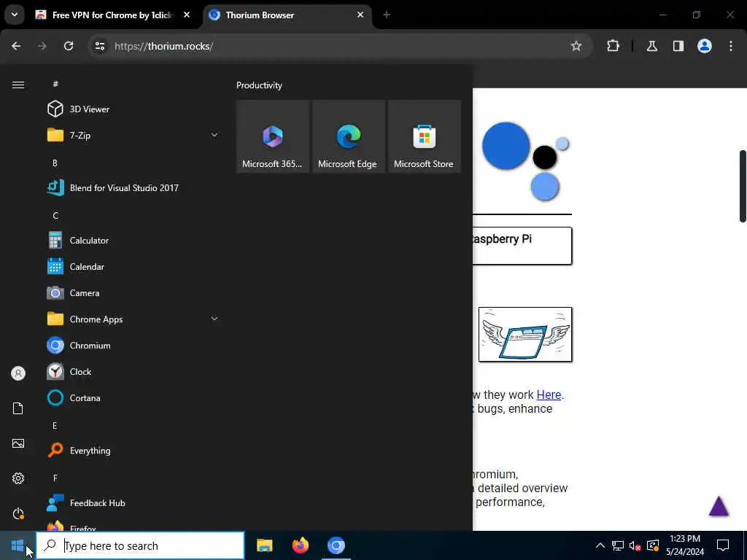Click the 'F' letter header in app list
This screenshot has height=560, width=747.
click(55, 478)
